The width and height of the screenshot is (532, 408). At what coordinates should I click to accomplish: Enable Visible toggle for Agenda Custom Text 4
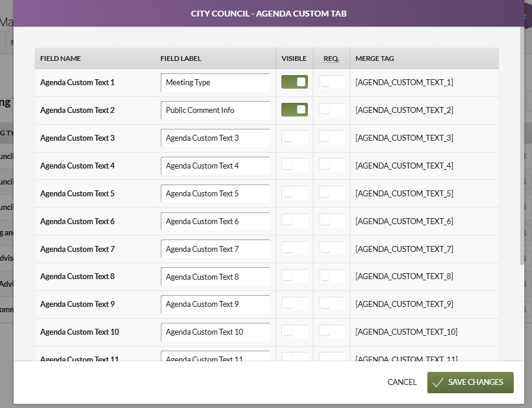294,166
